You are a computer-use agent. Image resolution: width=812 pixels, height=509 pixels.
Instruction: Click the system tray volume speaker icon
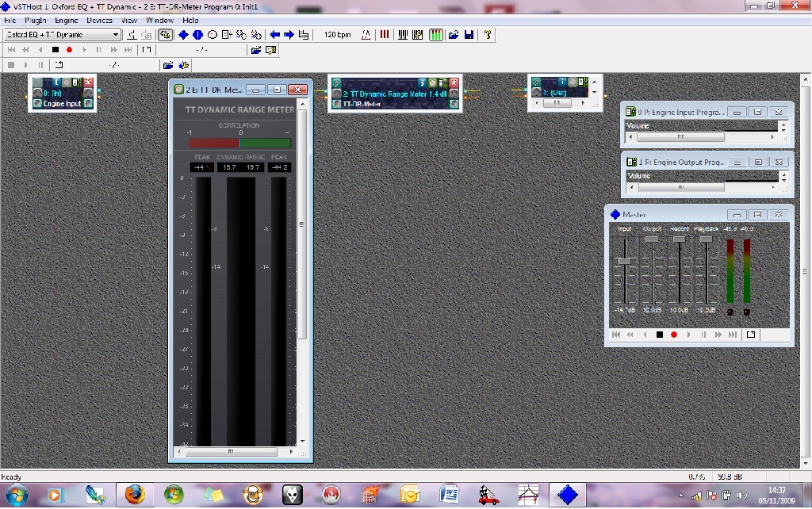741,496
